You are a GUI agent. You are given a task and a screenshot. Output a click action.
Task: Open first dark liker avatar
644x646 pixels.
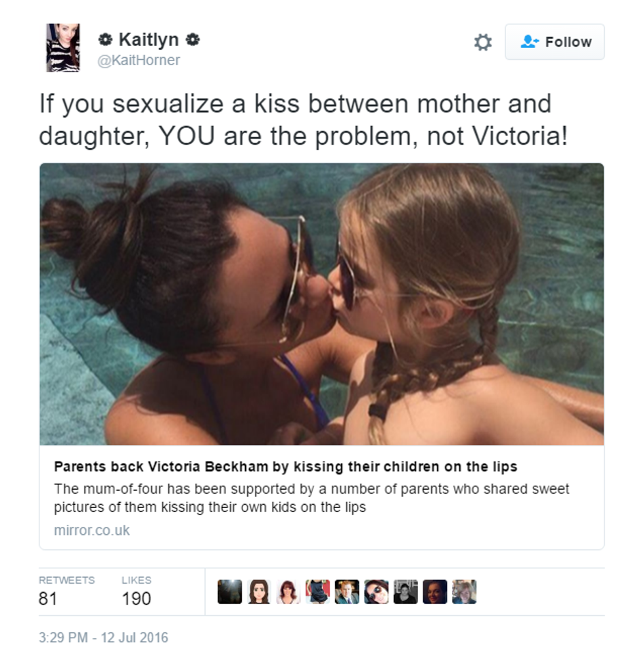[x=230, y=591]
